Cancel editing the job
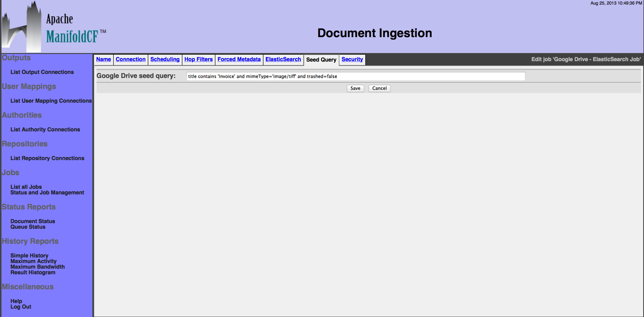644x317 pixels. point(379,88)
